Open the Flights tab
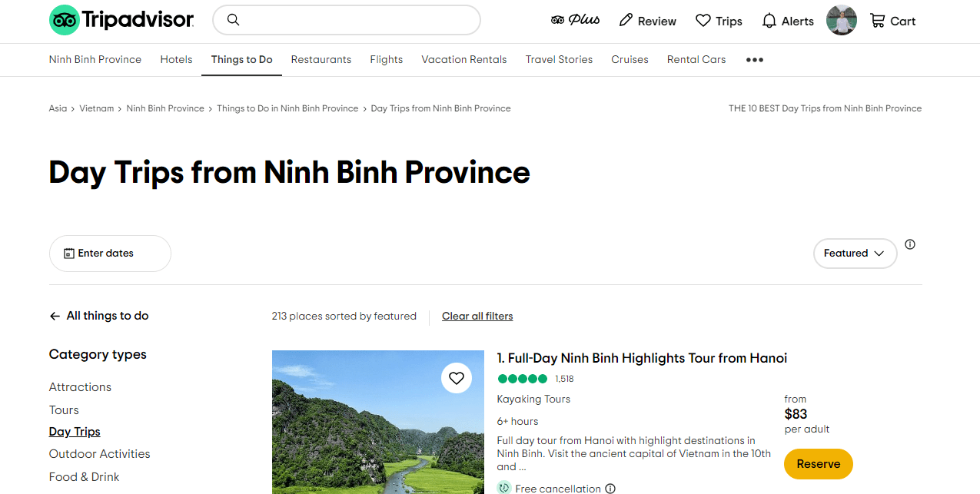The width and height of the screenshot is (980, 494). pos(386,60)
